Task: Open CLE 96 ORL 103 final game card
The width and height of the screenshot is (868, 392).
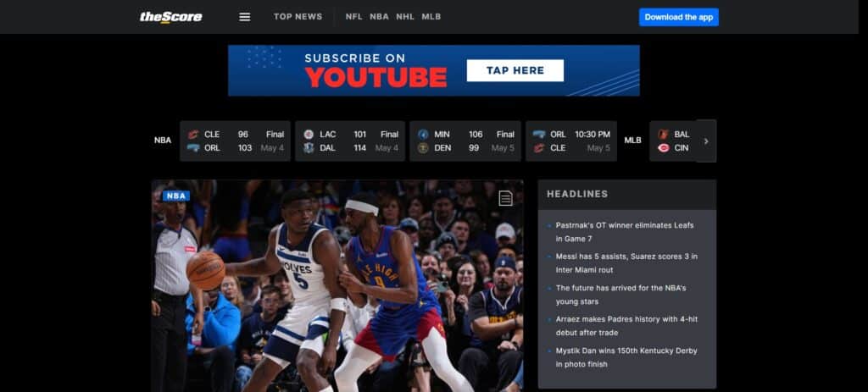Action: 235,141
